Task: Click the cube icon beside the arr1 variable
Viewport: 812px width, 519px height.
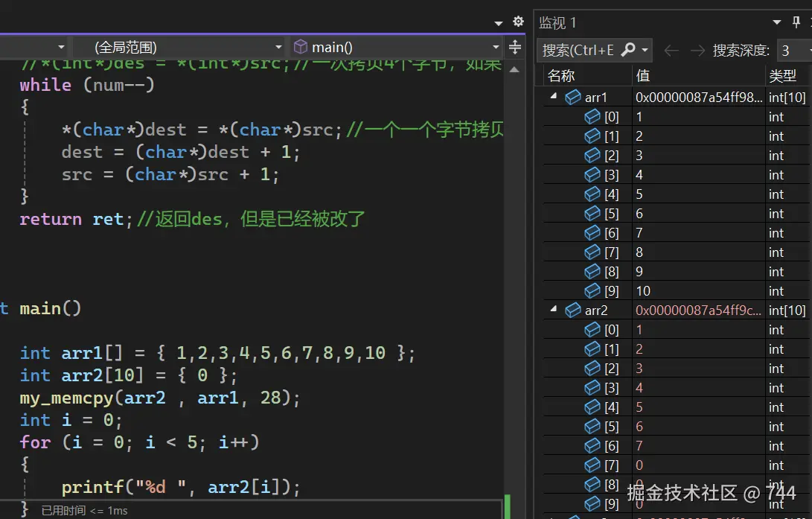Action: point(572,97)
